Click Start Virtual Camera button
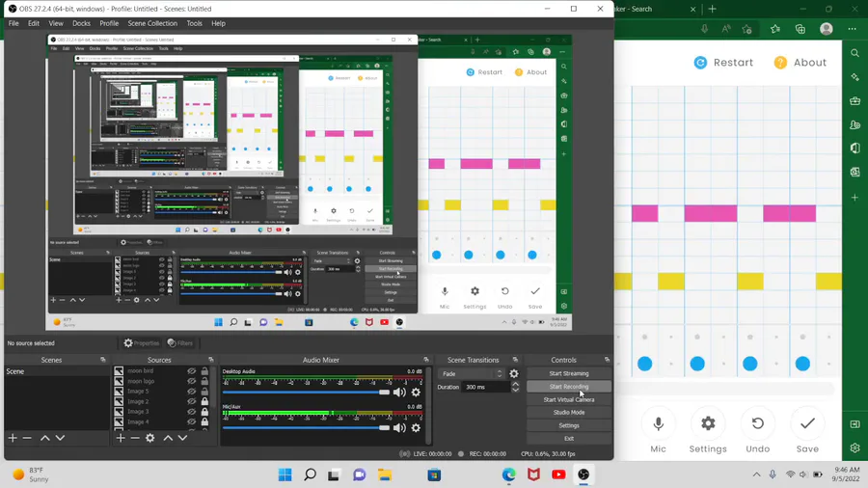 (568, 399)
